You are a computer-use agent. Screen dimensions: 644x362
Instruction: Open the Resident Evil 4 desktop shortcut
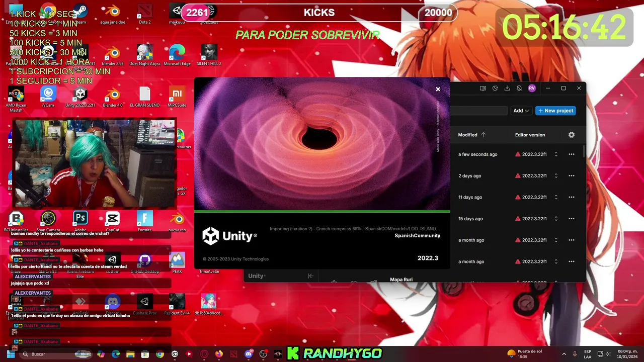coord(177,305)
